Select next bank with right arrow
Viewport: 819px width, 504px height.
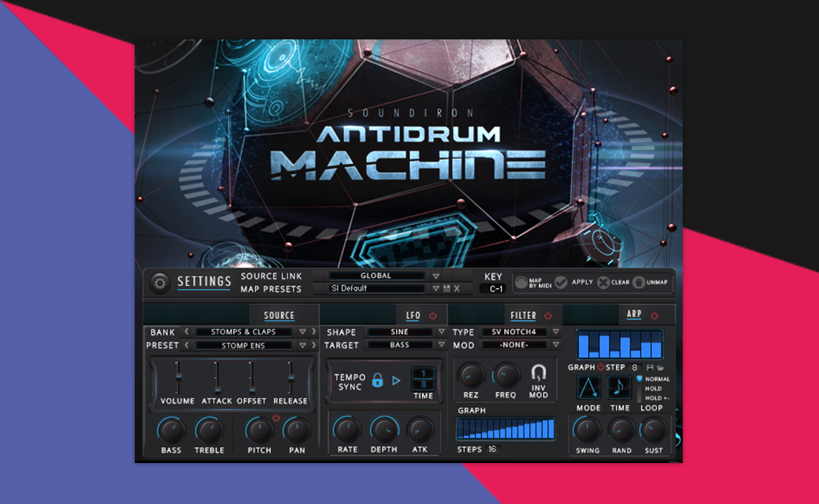pyautogui.click(x=313, y=332)
